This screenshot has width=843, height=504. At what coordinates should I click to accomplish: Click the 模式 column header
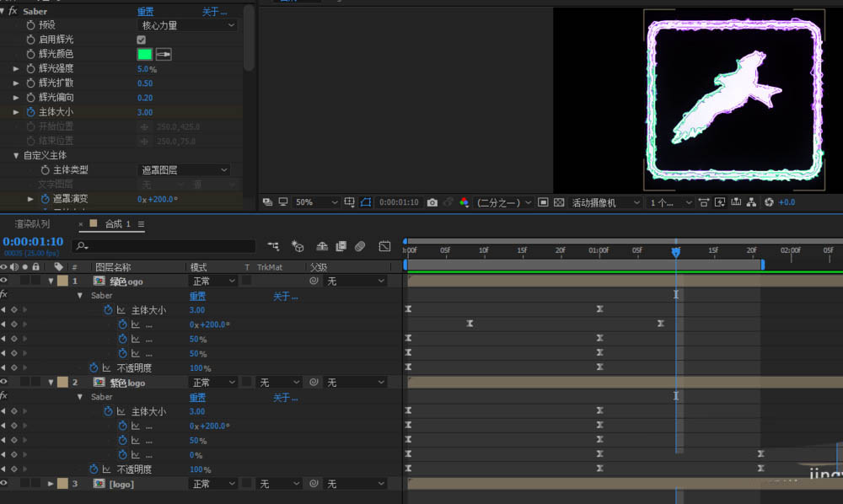(x=198, y=267)
